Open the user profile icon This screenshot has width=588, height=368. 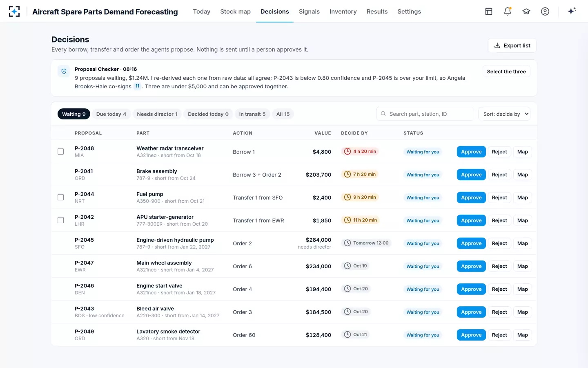pos(545,11)
